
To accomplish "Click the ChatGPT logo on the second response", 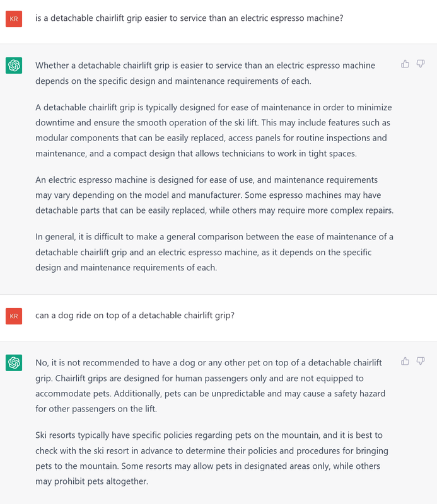I will coord(14,363).
